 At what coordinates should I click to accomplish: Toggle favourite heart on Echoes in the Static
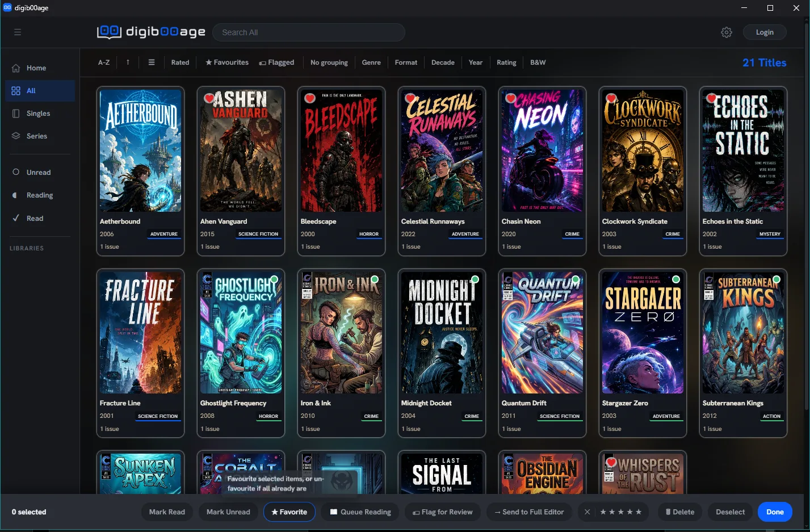711,98
